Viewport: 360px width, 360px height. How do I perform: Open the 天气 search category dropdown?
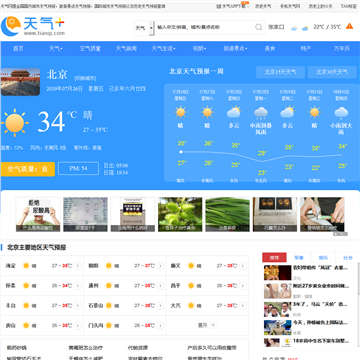pos(144,28)
